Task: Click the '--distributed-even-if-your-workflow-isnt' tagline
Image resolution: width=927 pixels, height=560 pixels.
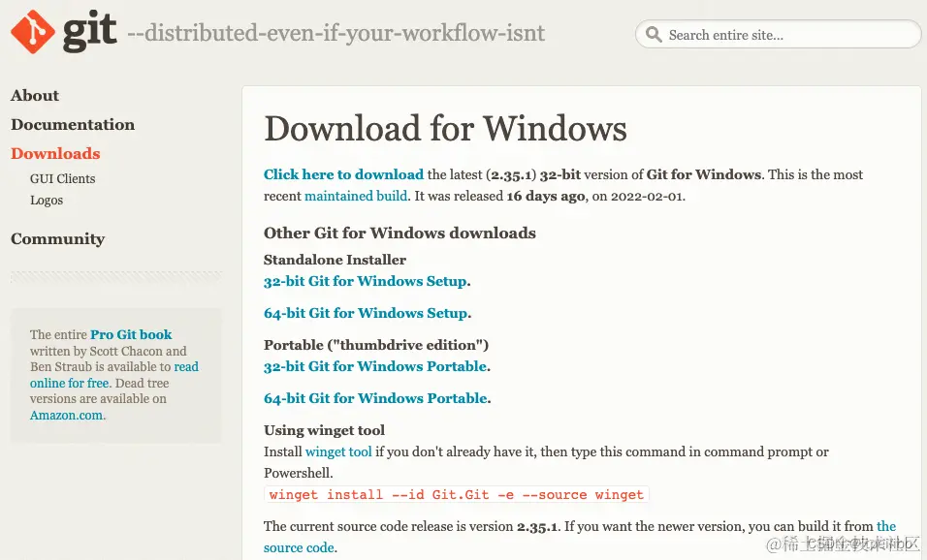Action: 336,33
